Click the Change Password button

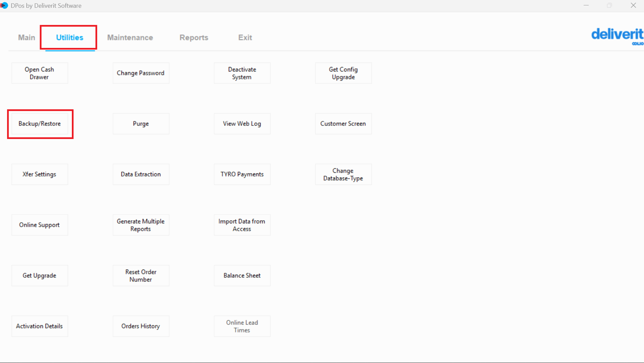pos(141,73)
